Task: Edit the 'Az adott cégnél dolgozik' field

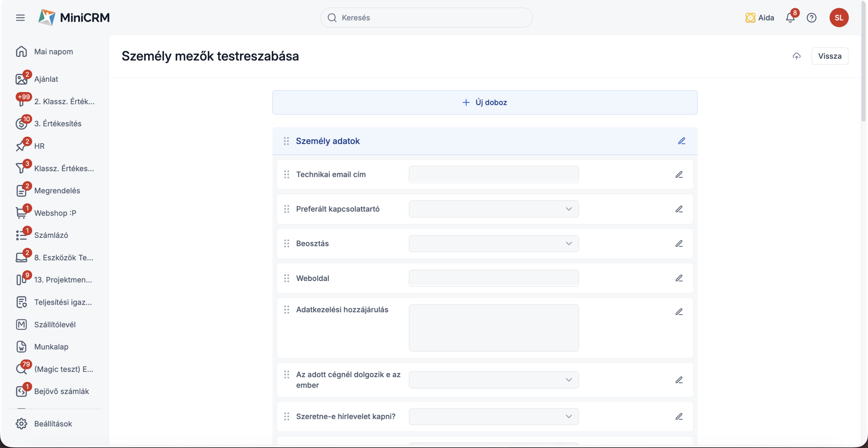Action: 679,380
